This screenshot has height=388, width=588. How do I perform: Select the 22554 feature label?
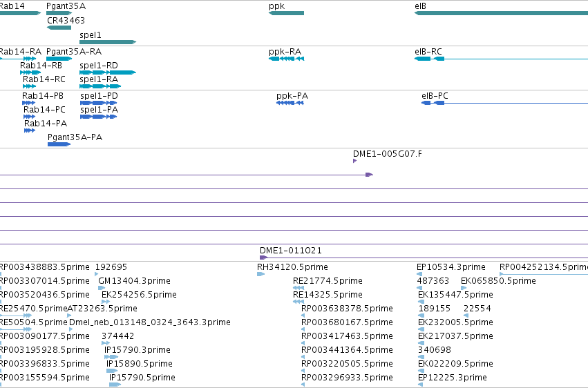tap(477, 308)
